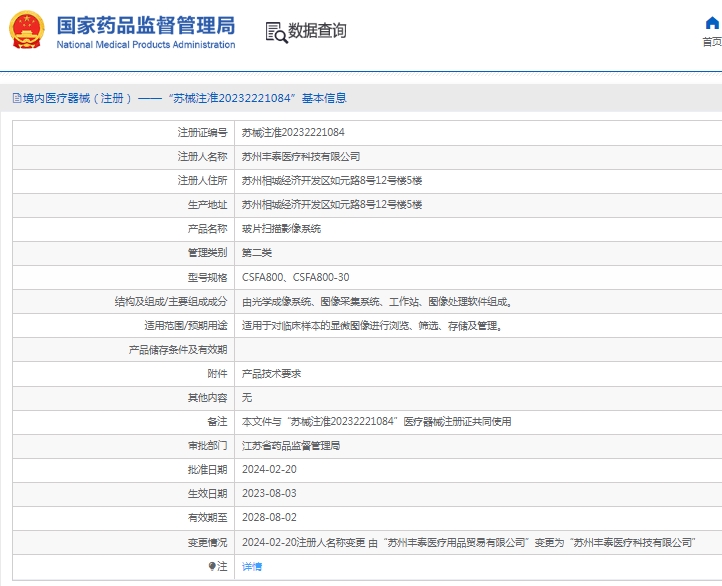
Task: Click the 生产地址 address value
Action: coord(332,204)
